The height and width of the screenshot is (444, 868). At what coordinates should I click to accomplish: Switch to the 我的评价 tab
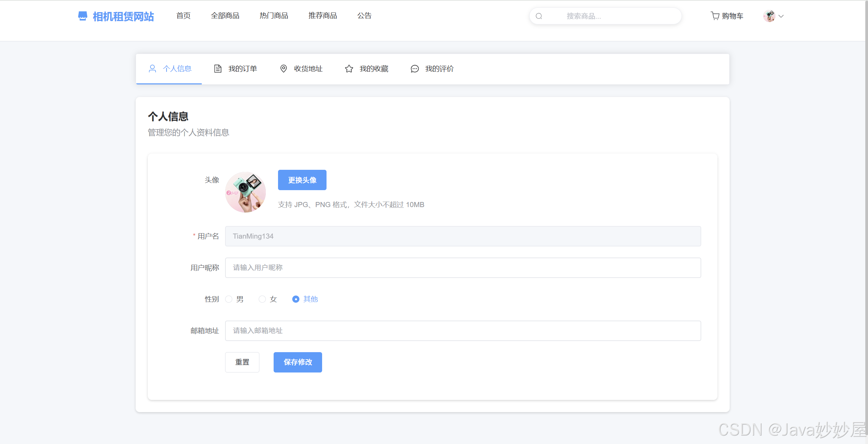(432, 69)
